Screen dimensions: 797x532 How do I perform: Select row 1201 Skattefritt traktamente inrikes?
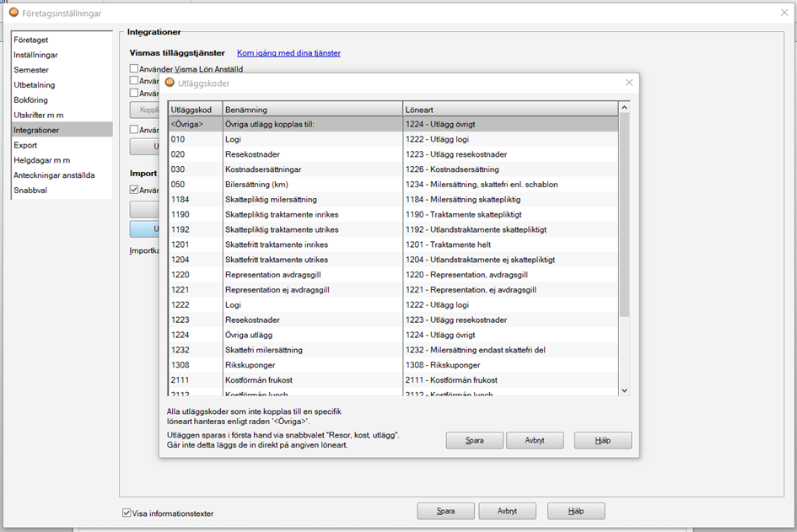pos(393,245)
